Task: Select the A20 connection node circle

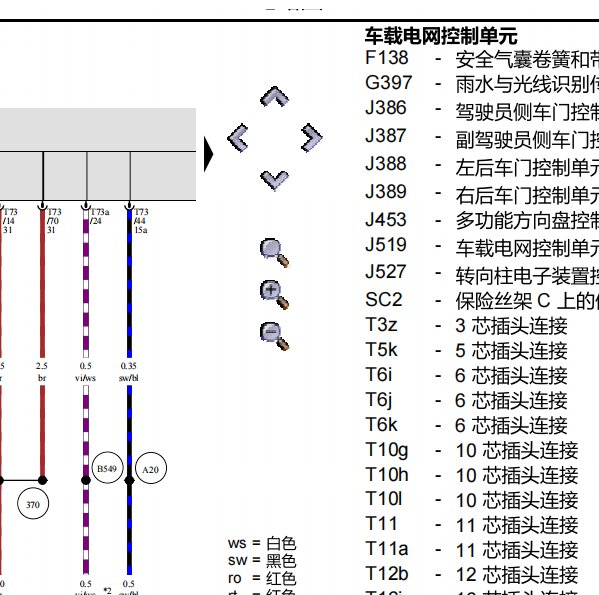Action: pyautogui.click(x=151, y=468)
